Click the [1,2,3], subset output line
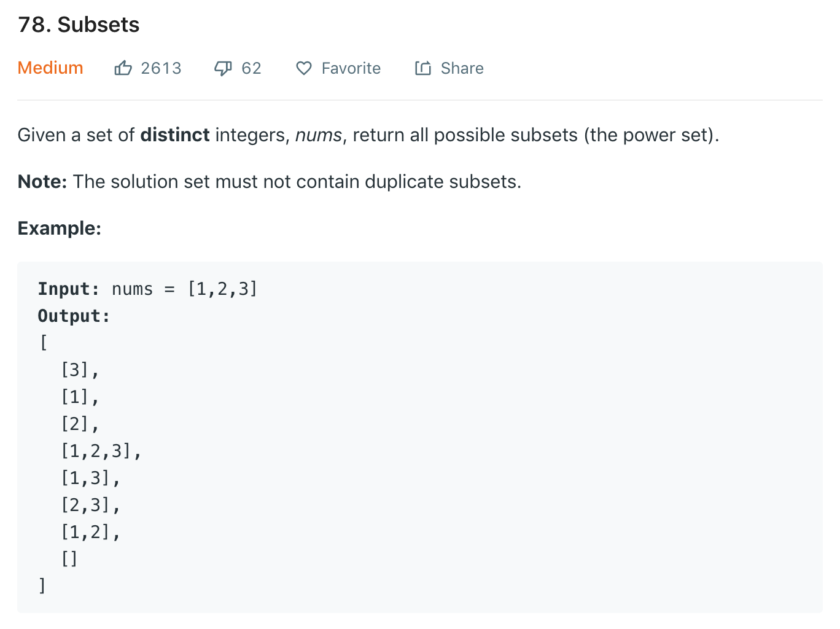Screen dimensions: 840x629 [101, 451]
